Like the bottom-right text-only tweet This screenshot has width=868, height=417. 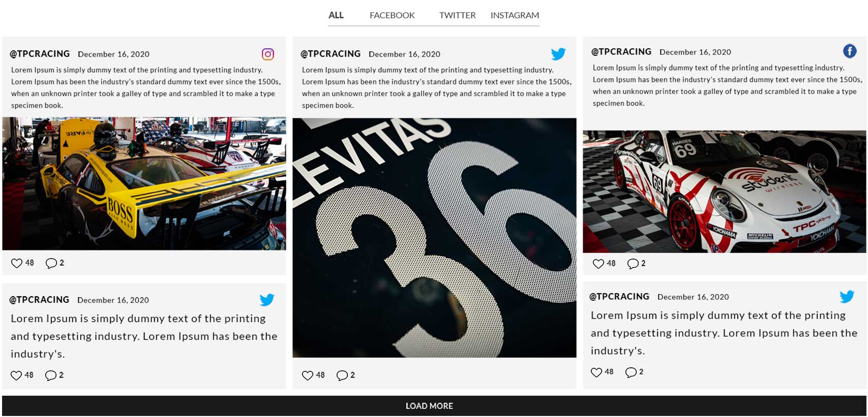(x=596, y=372)
